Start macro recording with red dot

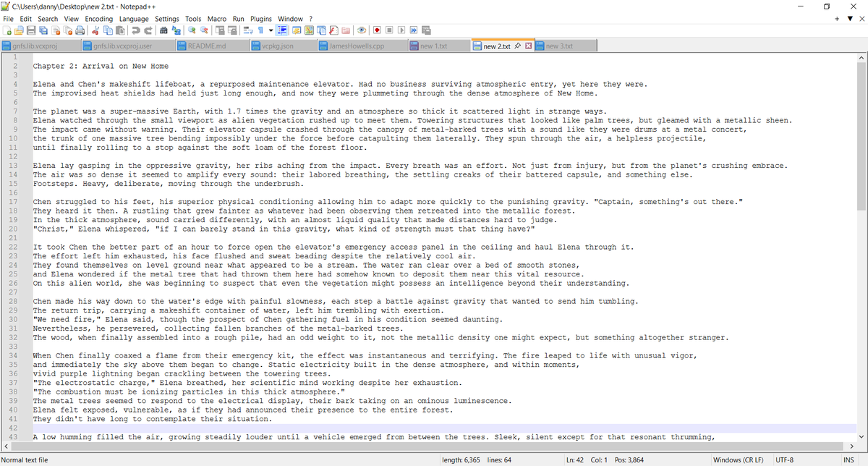(x=378, y=31)
